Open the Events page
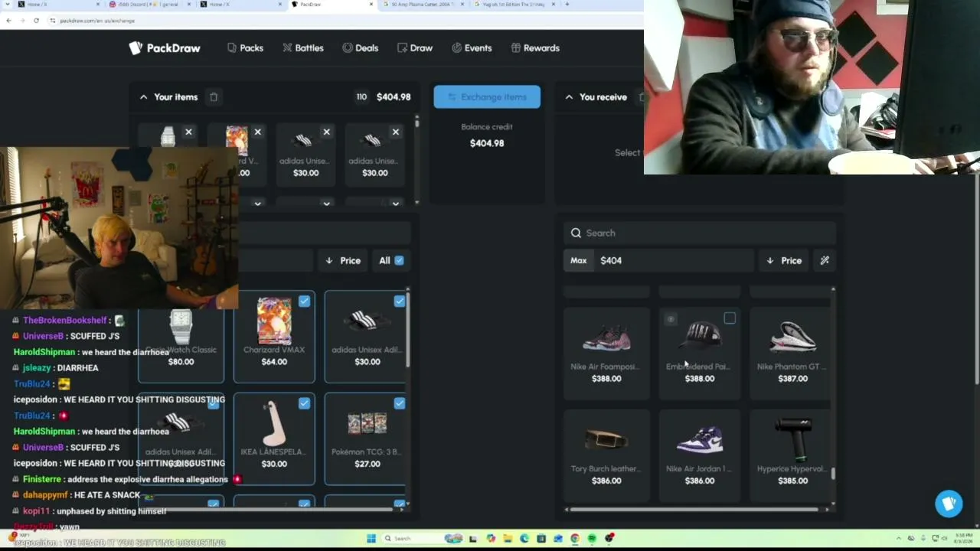This screenshot has width=980, height=551. 472,48
